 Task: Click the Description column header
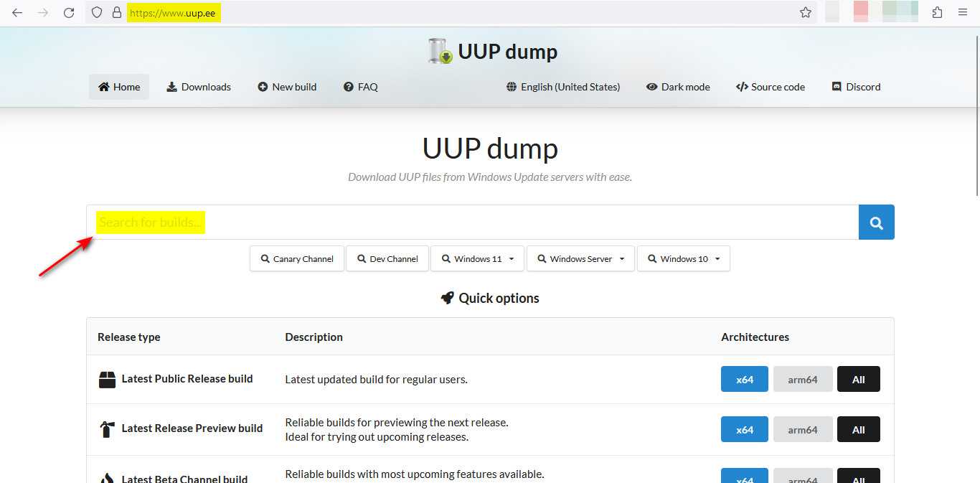pos(314,337)
